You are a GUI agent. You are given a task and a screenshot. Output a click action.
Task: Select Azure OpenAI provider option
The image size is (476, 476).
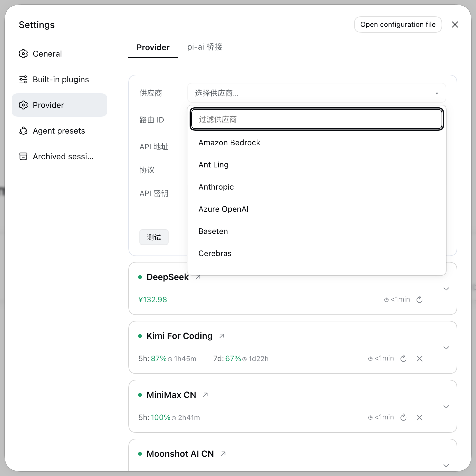[x=316, y=209]
